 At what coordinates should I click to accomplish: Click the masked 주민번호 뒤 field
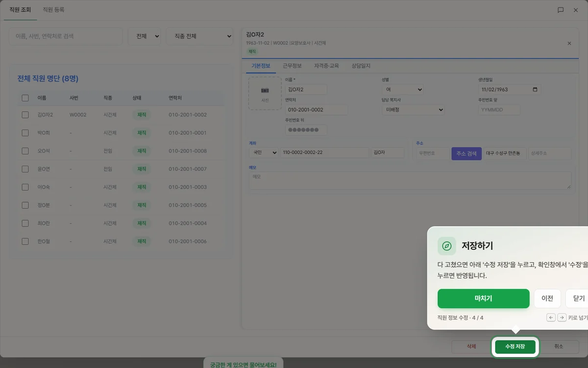click(x=306, y=130)
